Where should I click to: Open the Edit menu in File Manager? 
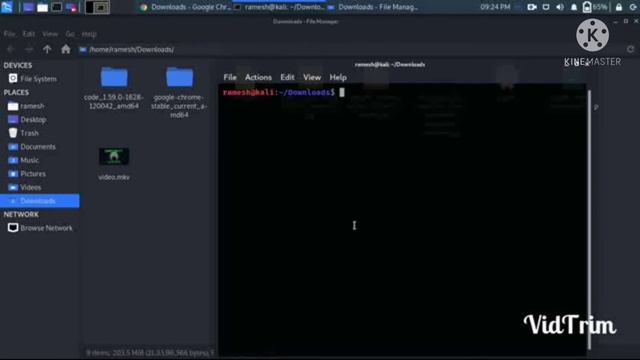click(x=29, y=34)
